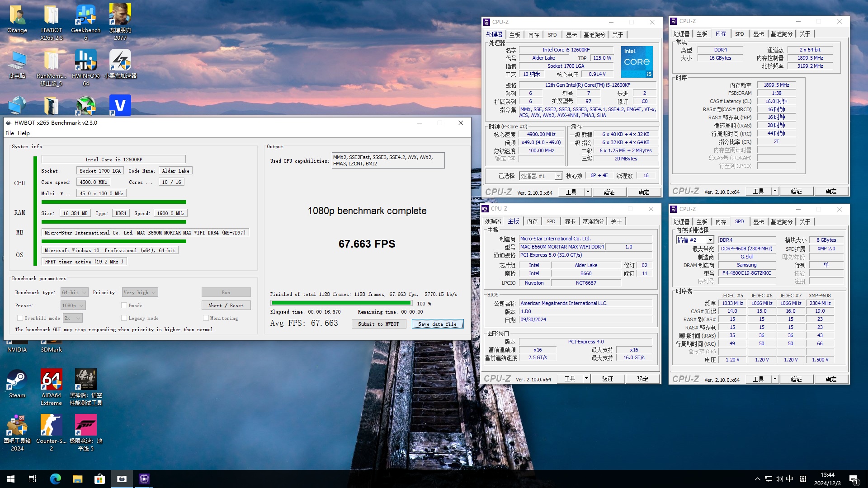Switch to 基准跑分 tab in mainboard CPU-Z window
Viewport: 868px width, 488px height.
(x=593, y=221)
